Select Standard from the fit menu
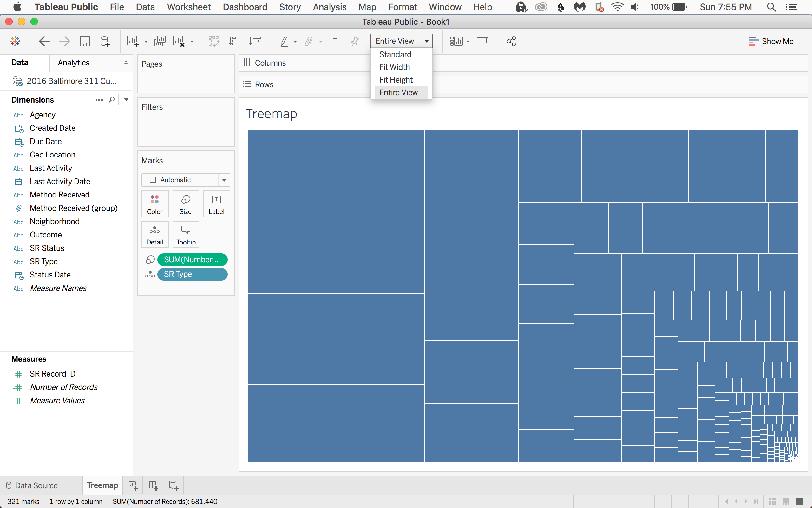The image size is (812, 508). tap(401, 54)
